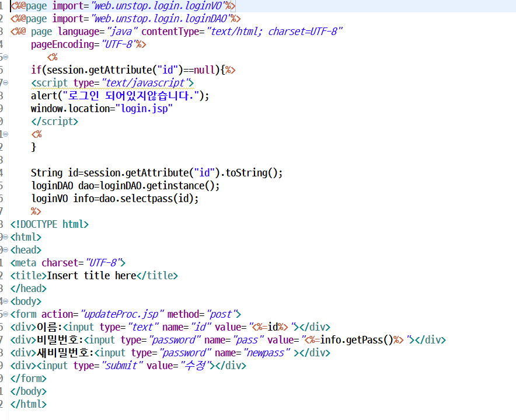516x420 pixels.
Task: Click the 비밀번호: label on the pass input line
Action: [x=60, y=340]
